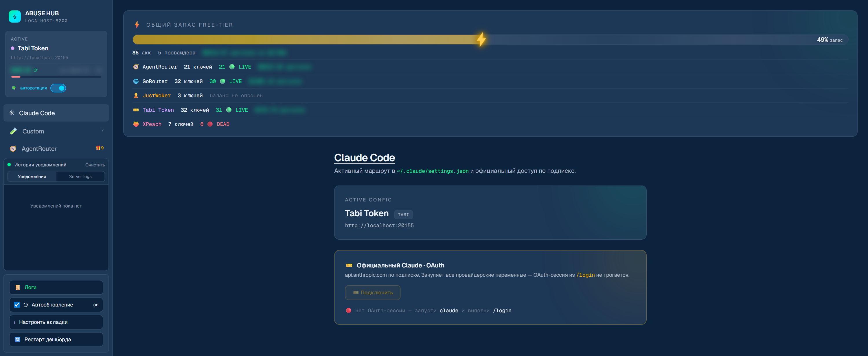The width and height of the screenshot is (868, 356).
Task: Click the circular arrow icon beside Автообновление
Action: point(26,305)
